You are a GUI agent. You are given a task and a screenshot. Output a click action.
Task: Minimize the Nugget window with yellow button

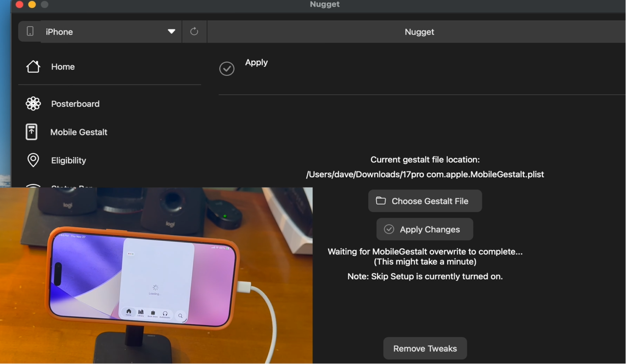tap(32, 4)
